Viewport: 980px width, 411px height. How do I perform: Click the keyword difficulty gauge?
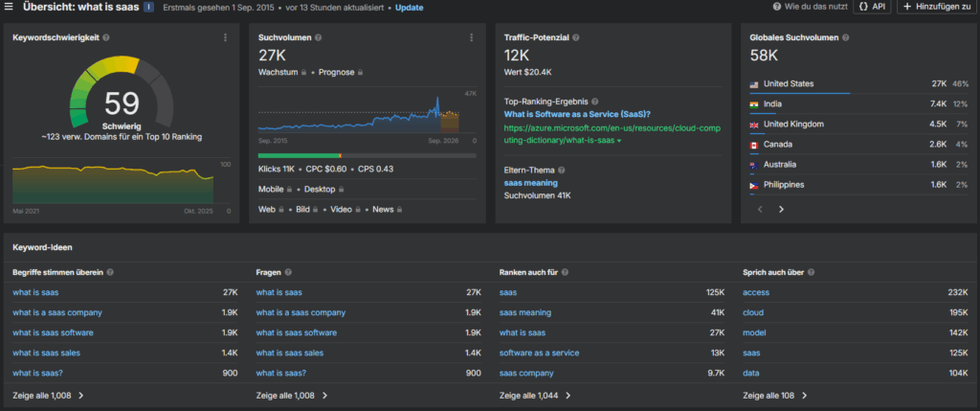pyautogui.click(x=122, y=91)
